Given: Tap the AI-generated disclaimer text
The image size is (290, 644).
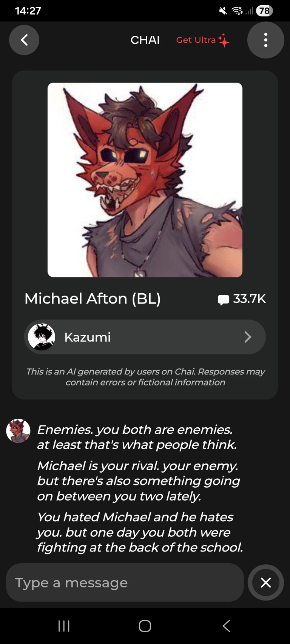Looking at the screenshot, I should [145, 377].
